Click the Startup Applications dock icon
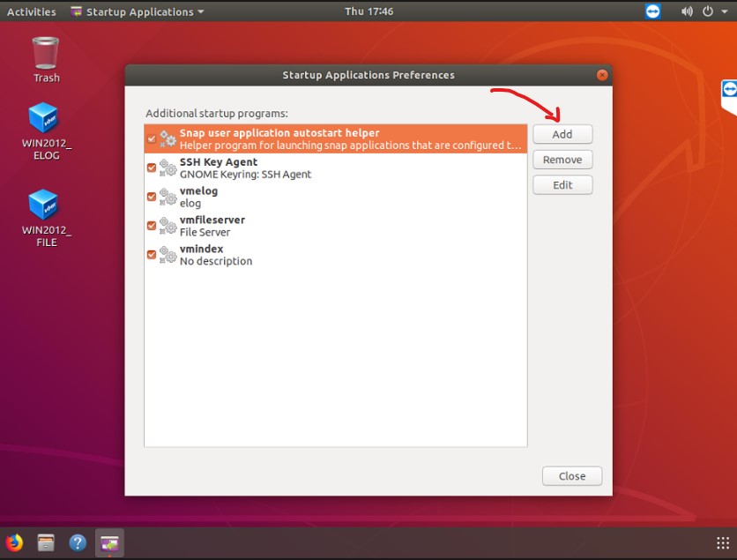This screenshot has width=737, height=560. [109, 542]
